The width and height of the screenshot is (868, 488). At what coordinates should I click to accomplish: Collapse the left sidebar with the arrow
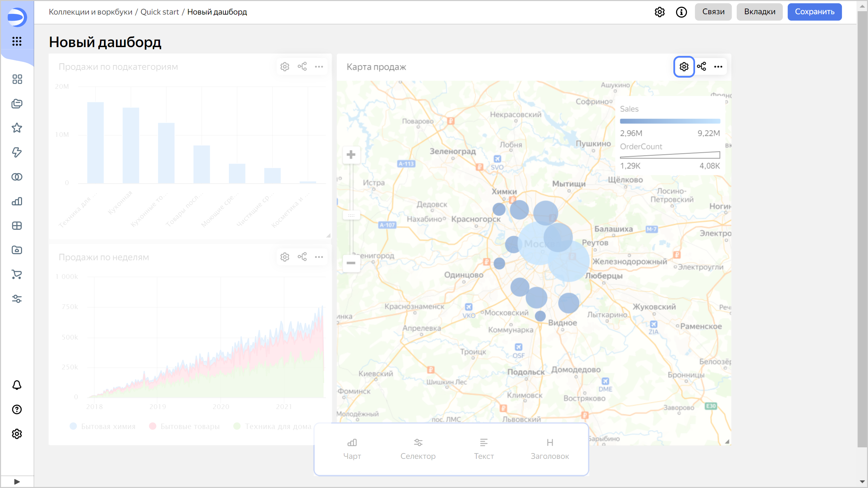16,481
